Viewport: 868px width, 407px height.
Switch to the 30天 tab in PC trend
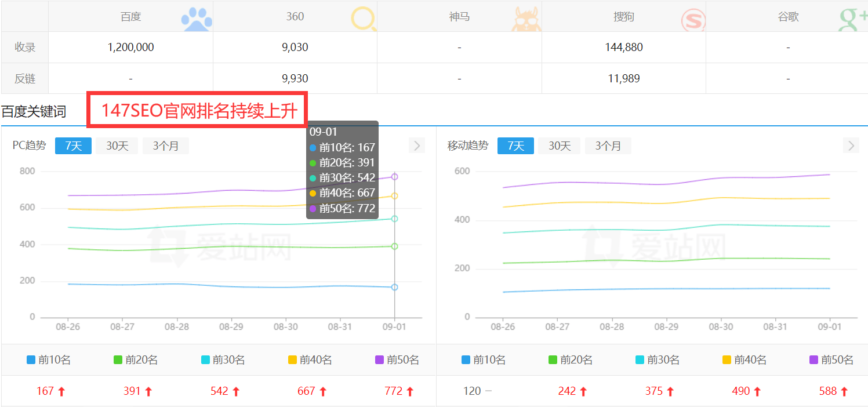point(116,146)
